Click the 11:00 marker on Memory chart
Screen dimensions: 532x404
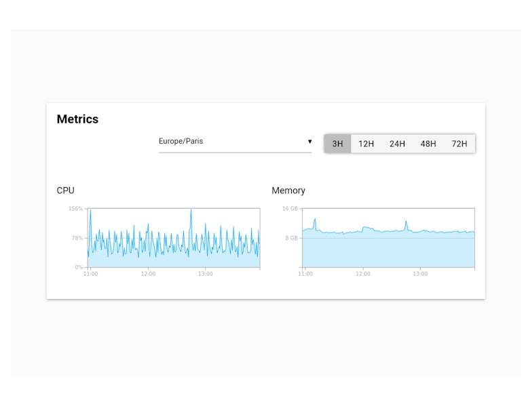pyautogui.click(x=305, y=274)
